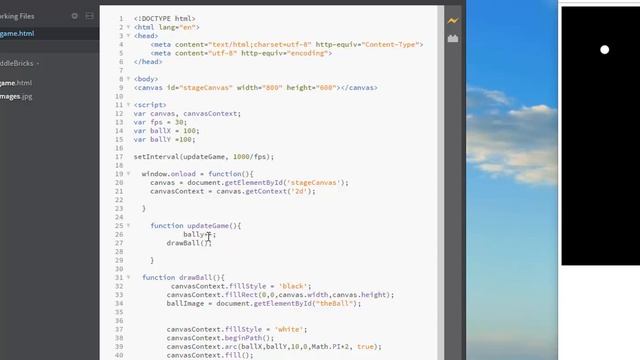640x360 pixels.
Task: Click the 'var fps = 30;' line
Action: click(160, 122)
